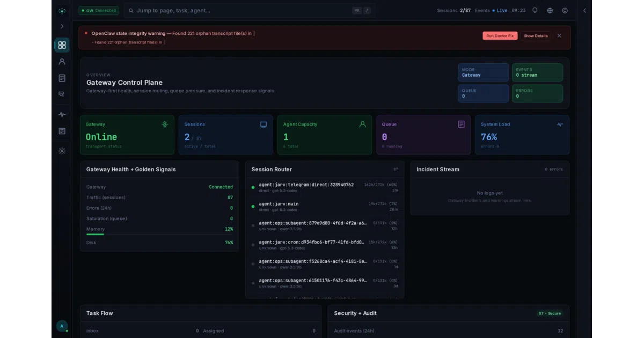This screenshot has height=338, width=644.
Task: Open the agents person icon in sidebar
Action: 62,62
